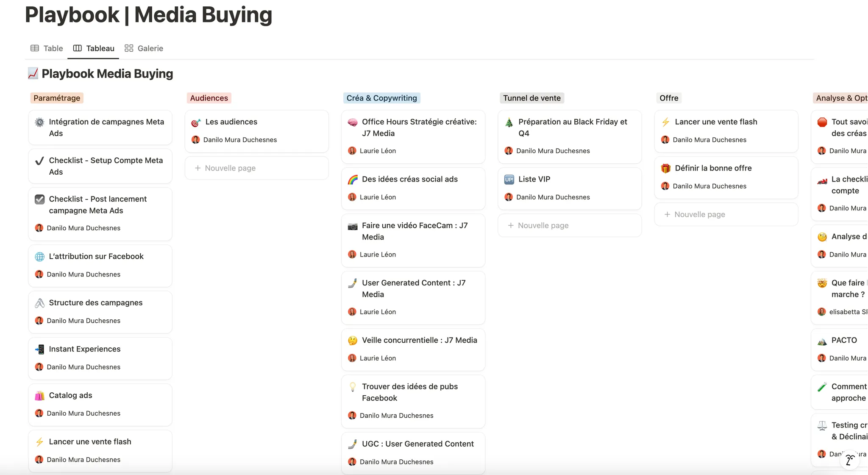Click the checkmark icon on Checklist Setup Compte card
Screen dimensions: 868x475
(39, 161)
